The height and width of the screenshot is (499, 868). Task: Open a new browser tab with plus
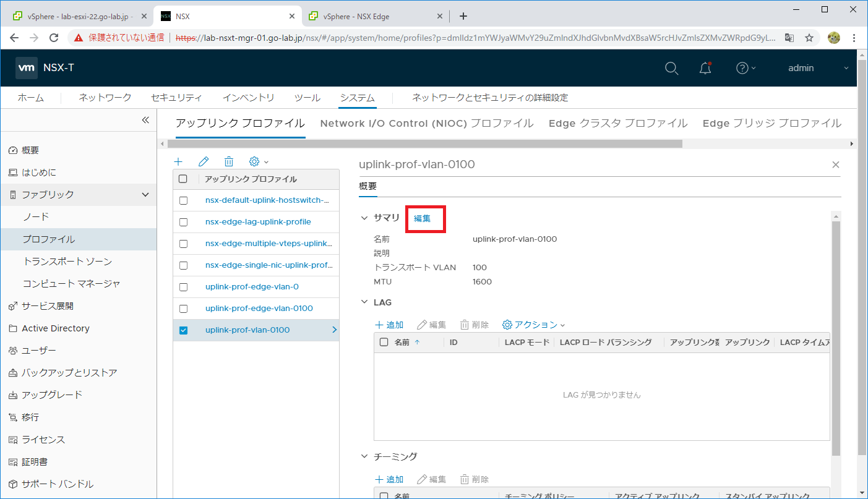point(463,16)
